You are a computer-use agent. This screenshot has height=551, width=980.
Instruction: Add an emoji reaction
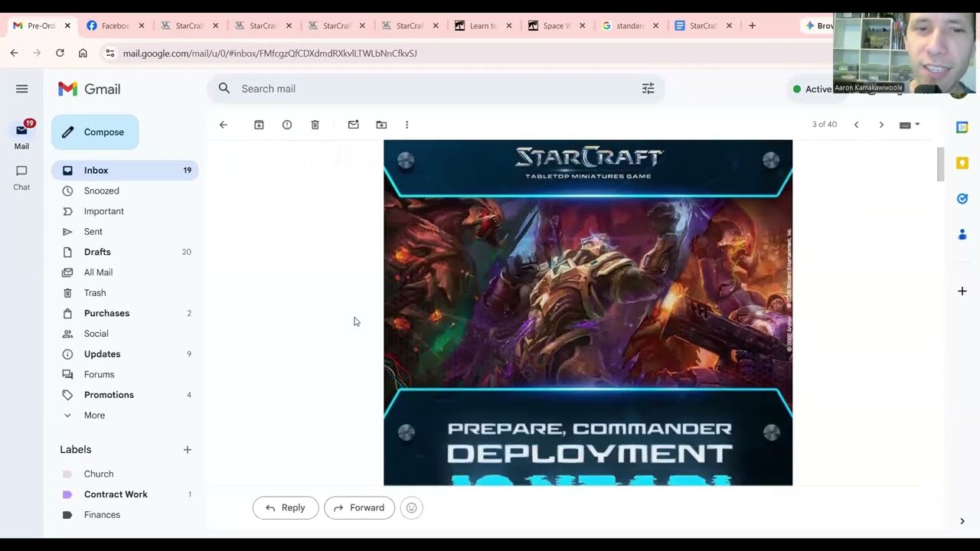(x=411, y=507)
